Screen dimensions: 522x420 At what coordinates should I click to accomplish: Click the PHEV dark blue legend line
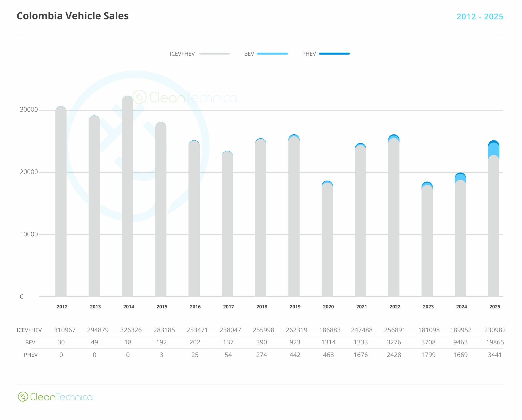(334, 54)
